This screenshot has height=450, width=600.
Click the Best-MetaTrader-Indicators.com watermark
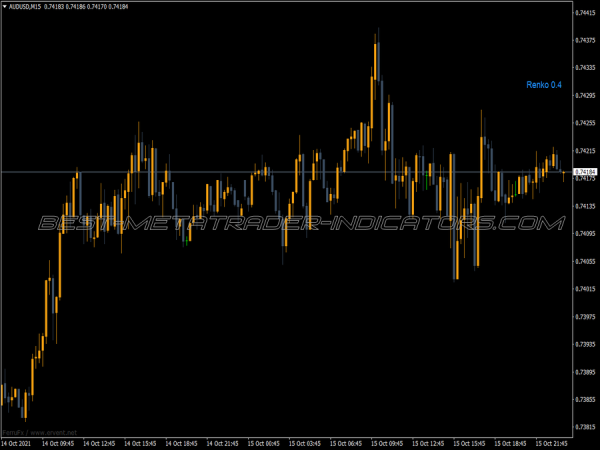300,222
